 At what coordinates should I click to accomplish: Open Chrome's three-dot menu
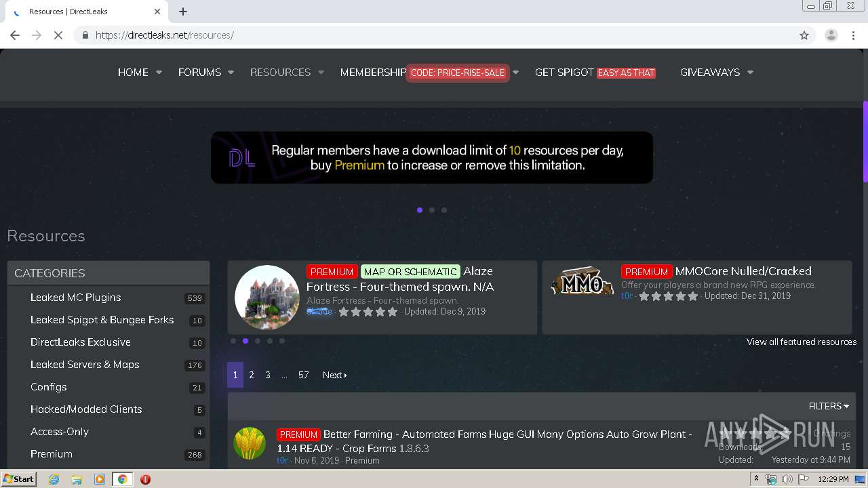pyautogui.click(x=853, y=35)
